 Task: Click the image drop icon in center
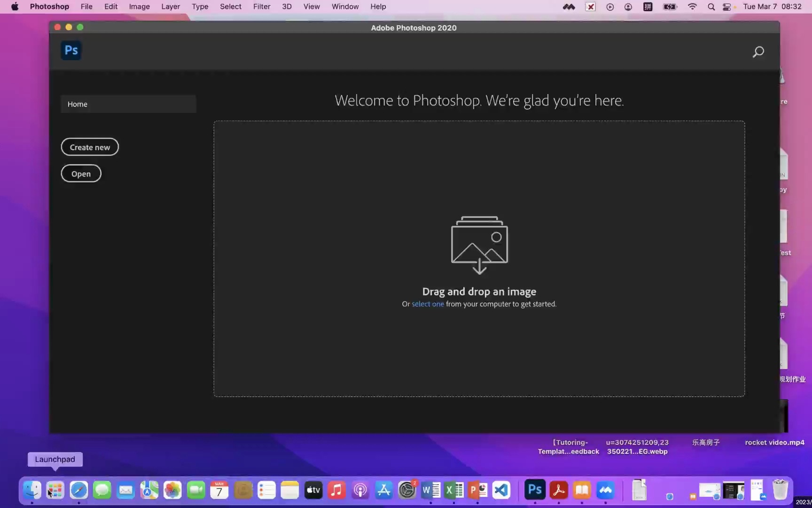click(x=479, y=245)
